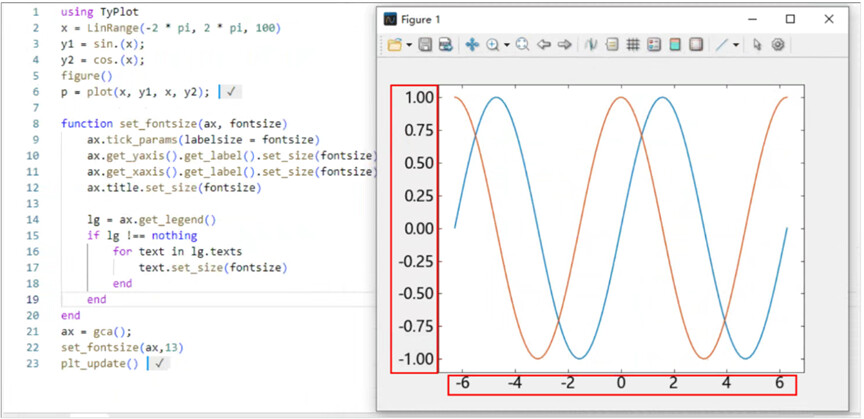Click the 'figure()' code line
The width and height of the screenshot is (864, 419).
point(87,76)
